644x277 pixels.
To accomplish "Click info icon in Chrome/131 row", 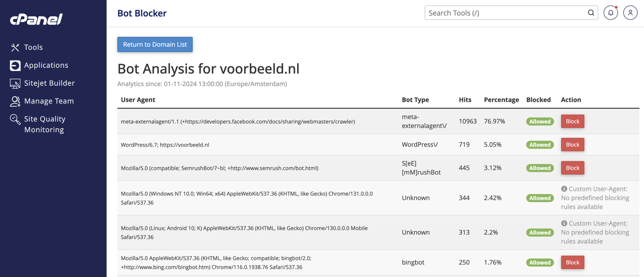I will tap(564, 189).
